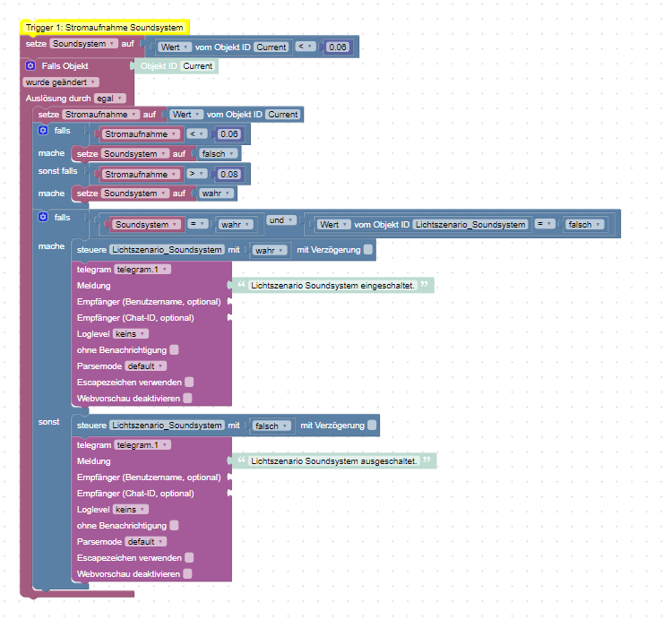Open the Soundsystem variable dropdown in setze auf falsch
The width and height of the screenshot is (672, 628).
[x=135, y=154]
